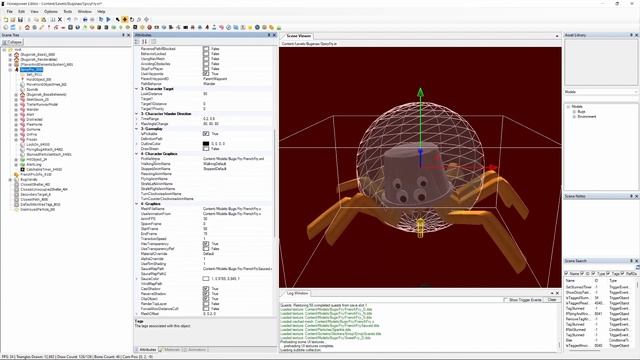Screen dimensions: 640x360
Task: Toggle the ReceiveShadow checkbox
Action: [x=206, y=293]
